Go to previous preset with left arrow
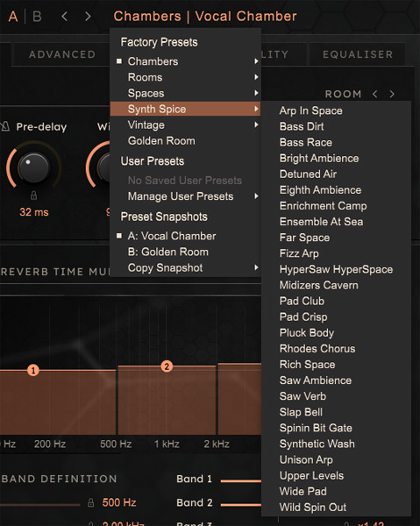This screenshot has height=526, width=420. pos(65,16)
